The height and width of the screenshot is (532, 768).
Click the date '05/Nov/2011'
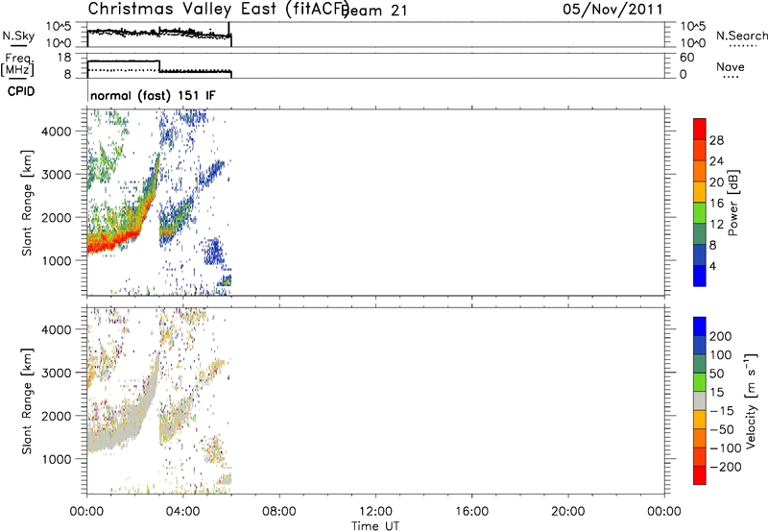coord(612,10)
